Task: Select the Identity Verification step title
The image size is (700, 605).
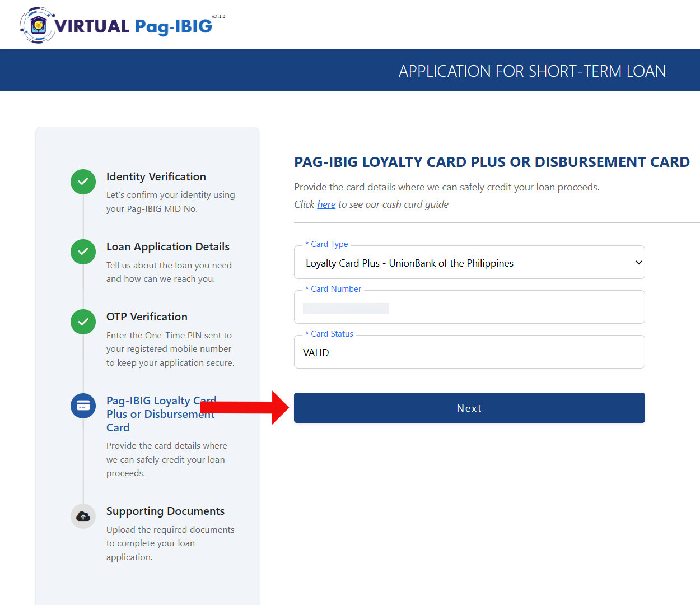Action: (156, 176)
